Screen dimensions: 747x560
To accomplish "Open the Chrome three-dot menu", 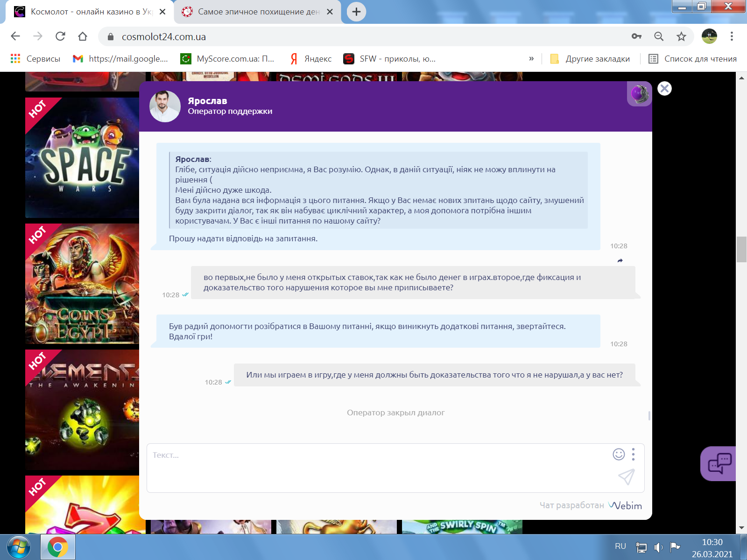I will click(732, 36).
